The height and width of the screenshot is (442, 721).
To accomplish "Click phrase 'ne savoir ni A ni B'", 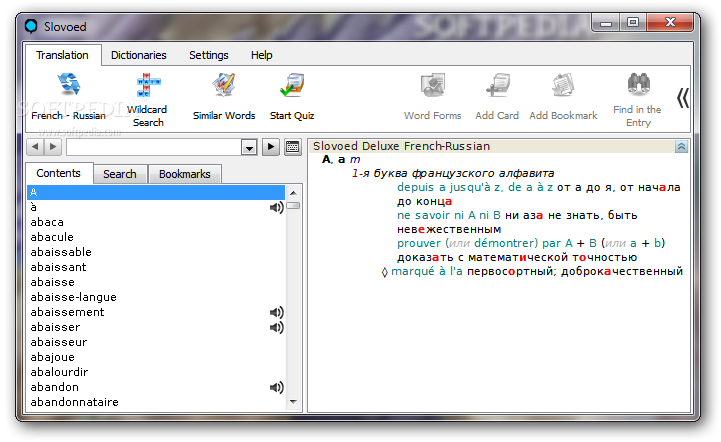I will click(x=449, y=215).
